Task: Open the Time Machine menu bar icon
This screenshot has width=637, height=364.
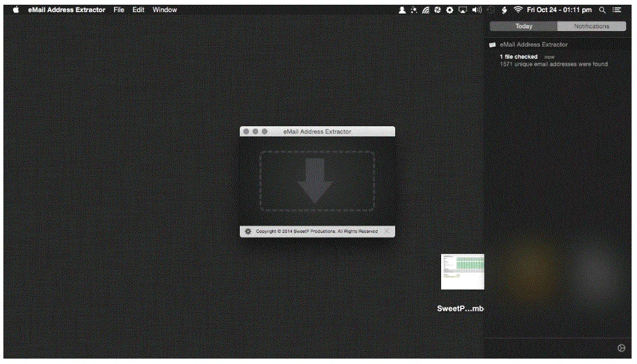Action: pos(490,9)
